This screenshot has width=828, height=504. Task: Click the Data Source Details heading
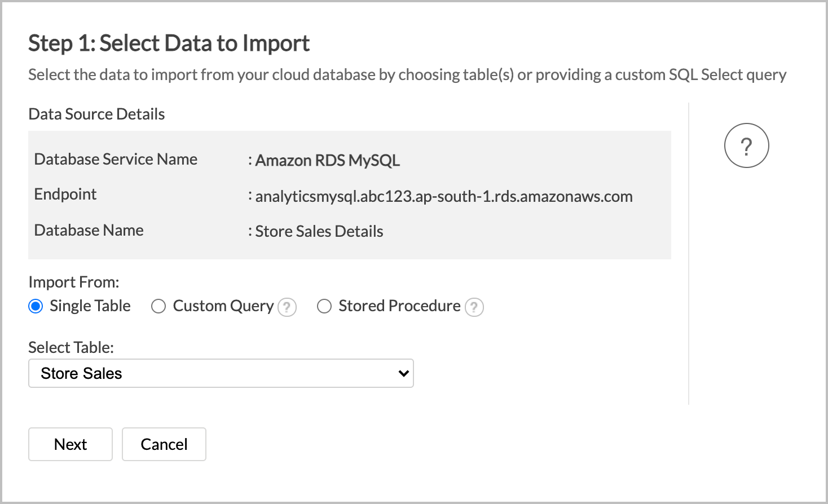[96, 114]
